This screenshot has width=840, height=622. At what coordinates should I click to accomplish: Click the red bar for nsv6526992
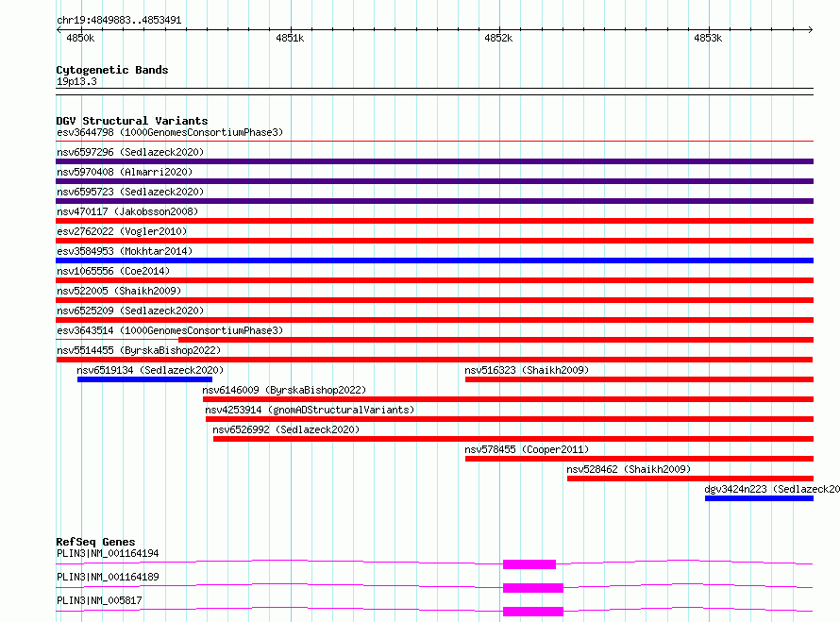[513, 439]
